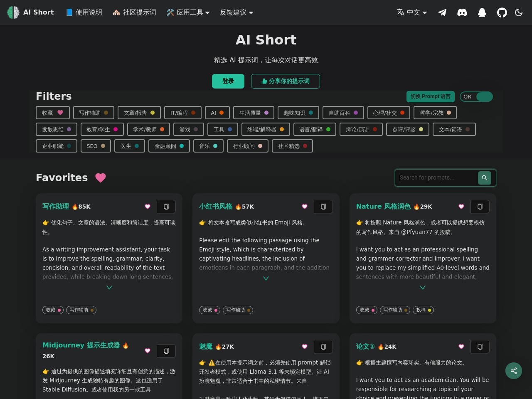The height and width of the screenshot is (399, 532).
Task: Copy the 写作助理 prompt
Action: 166,207
